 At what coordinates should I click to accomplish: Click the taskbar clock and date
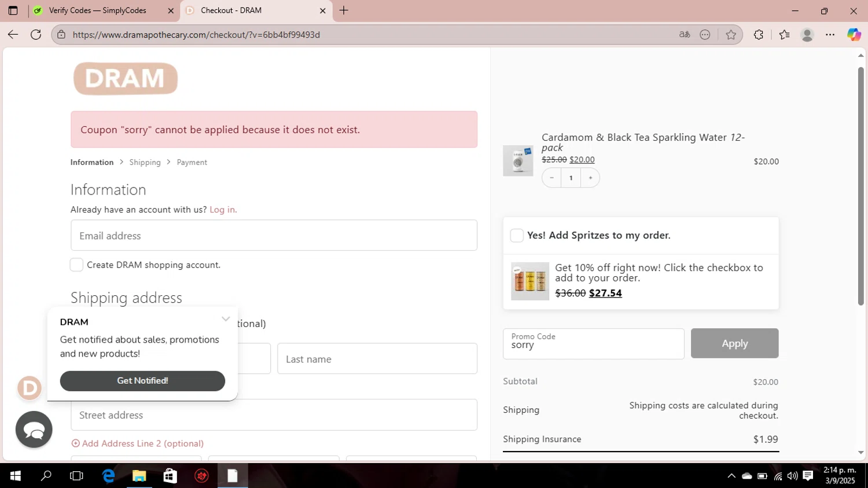click(840, 476)
